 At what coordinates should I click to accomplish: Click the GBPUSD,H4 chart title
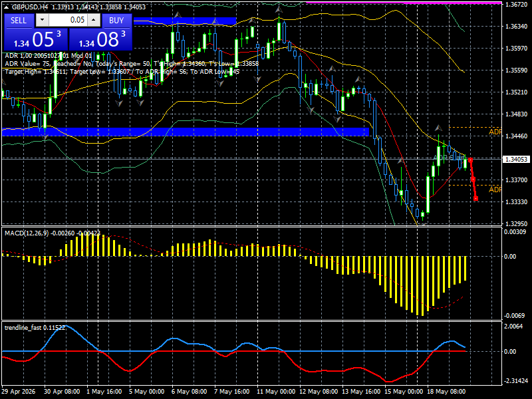click(30, 7)
